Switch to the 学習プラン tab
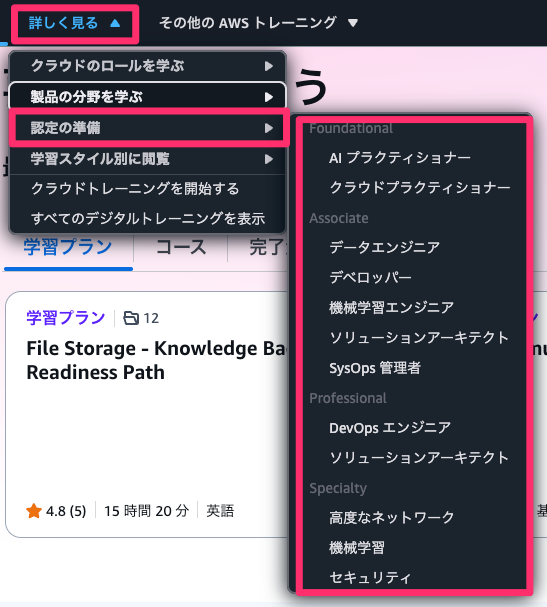Viewport: 547px width, 607px height. (68, 247)
